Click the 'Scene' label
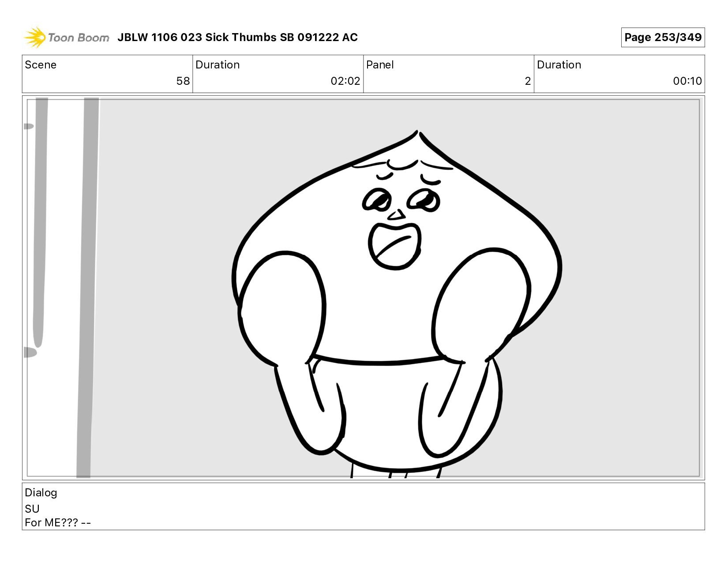This screenshot has width=728, height=563. [x=41, y=65]
